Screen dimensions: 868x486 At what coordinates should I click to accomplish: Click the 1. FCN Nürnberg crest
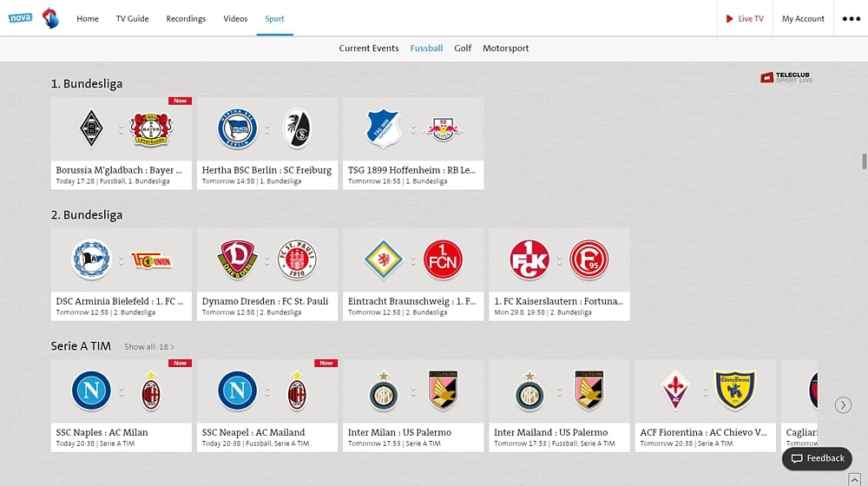(x=443, y=259)
